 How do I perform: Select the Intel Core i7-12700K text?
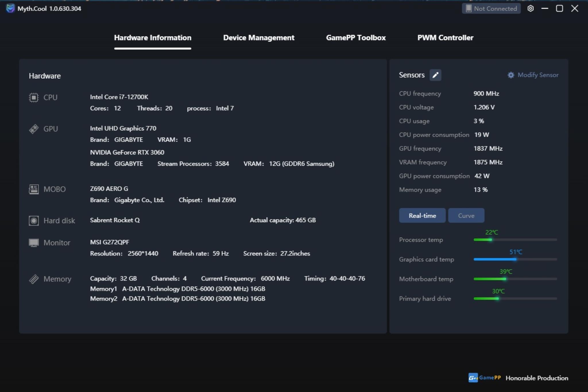tap(119, 97)
